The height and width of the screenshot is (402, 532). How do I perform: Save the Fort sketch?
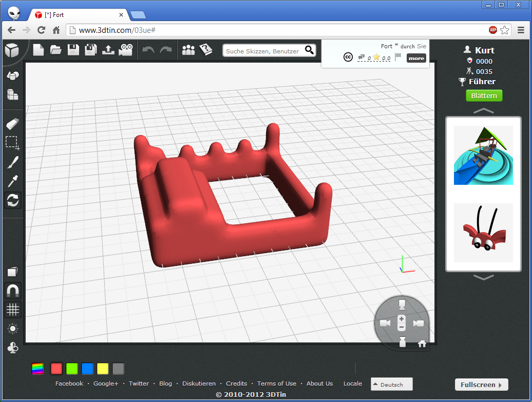pyautogui.click(x=73, y=50)
